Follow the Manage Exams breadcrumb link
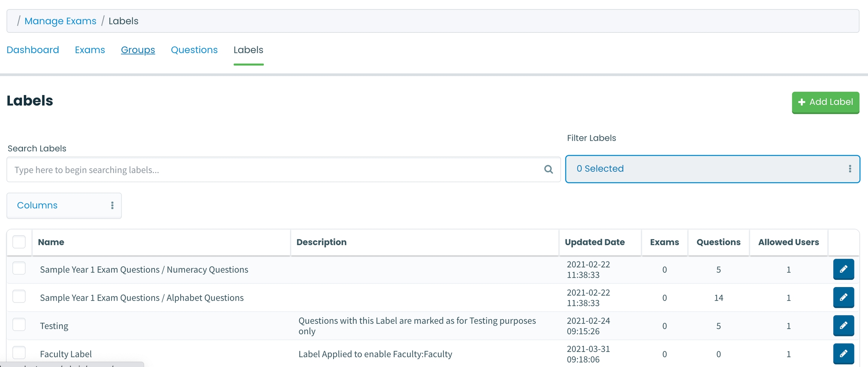The width and height of the screenshot is (868, 367). [x=60, y=21]
